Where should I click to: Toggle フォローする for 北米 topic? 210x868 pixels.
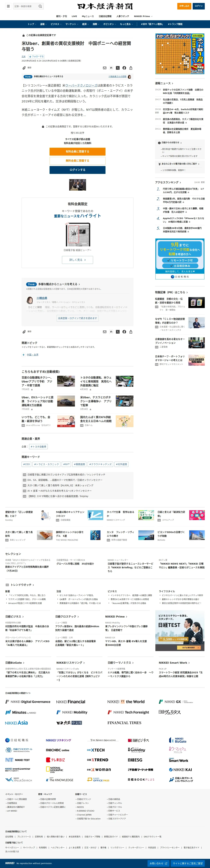pos(36,57)
